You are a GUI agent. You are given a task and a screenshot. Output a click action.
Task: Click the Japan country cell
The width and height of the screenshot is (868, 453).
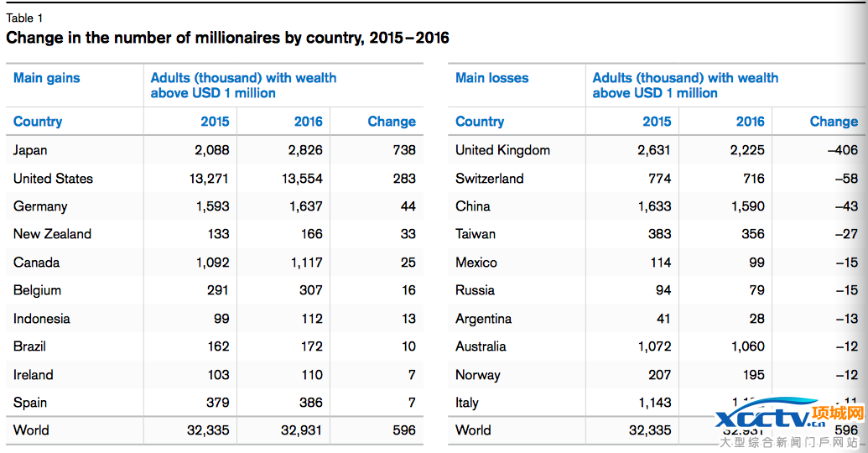[x=30, y=150]
